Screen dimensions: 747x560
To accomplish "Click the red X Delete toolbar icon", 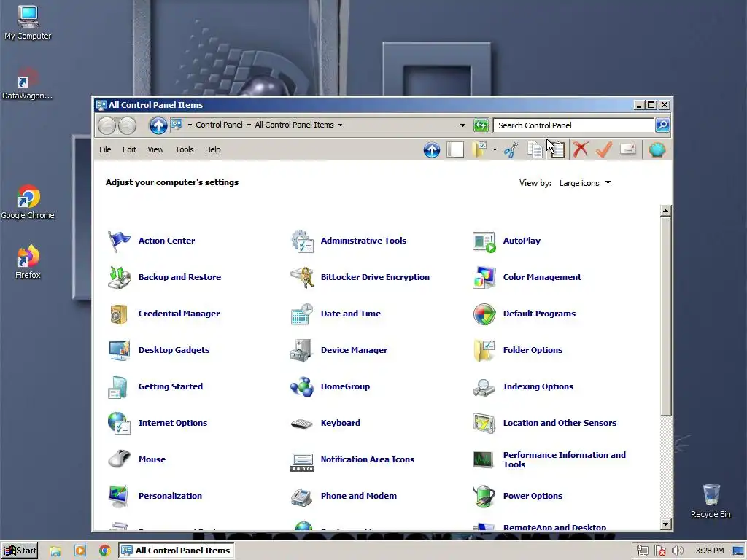I will point(581,149).
